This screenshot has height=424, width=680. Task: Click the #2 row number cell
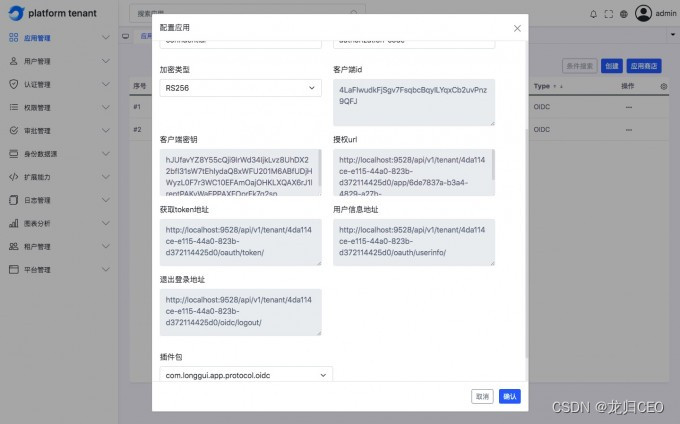pos(137,130)
